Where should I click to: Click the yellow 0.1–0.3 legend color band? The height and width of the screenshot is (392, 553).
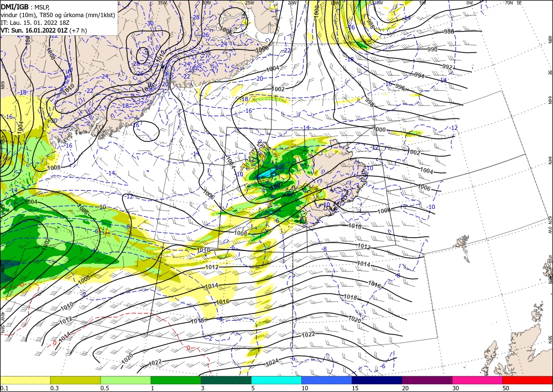tap(25, 380)
